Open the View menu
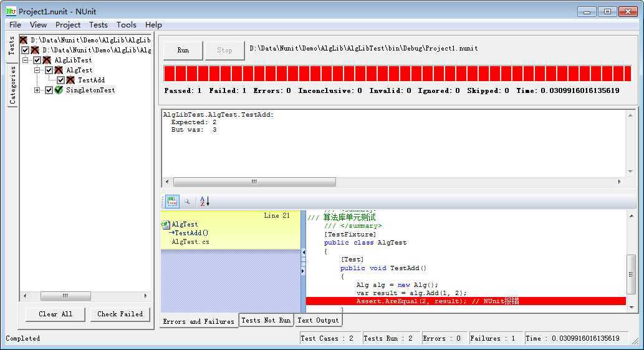 38,25
